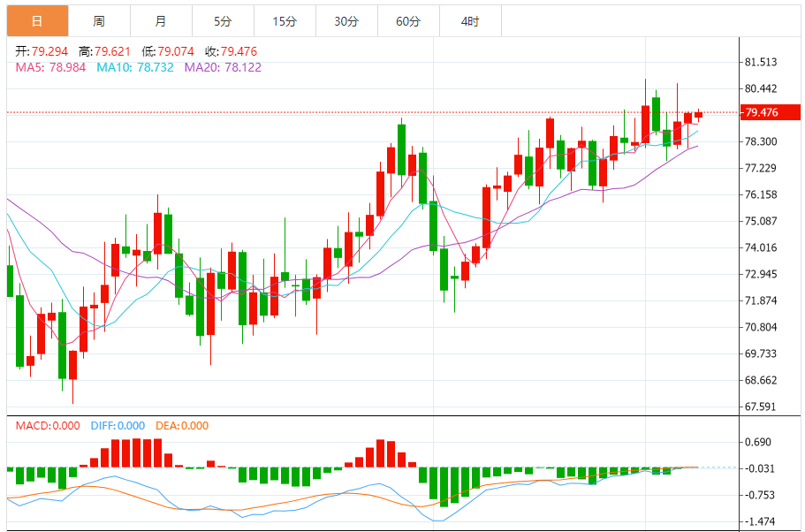This screenshot has width=805, height=532.
Task: Click the 74.016 price axis label
Action: pyautogui.click(x=761, y=247)
